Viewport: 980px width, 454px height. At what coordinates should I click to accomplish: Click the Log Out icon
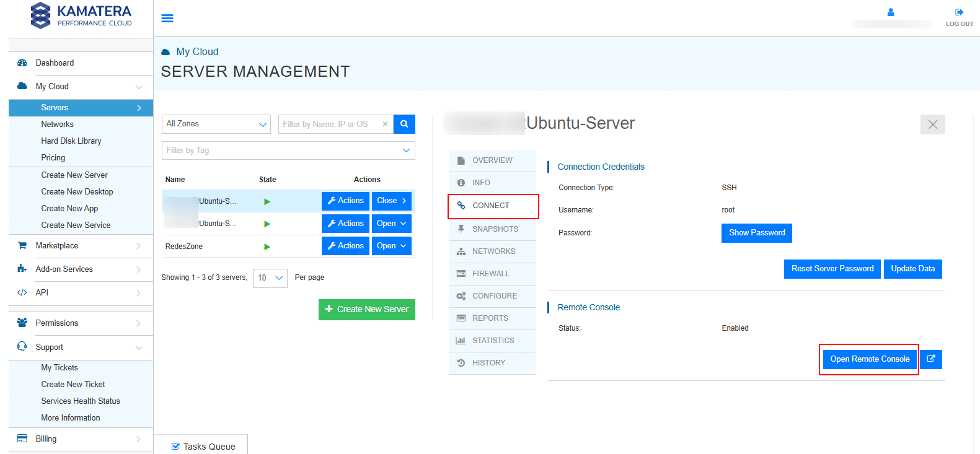[x=960, y=12]
